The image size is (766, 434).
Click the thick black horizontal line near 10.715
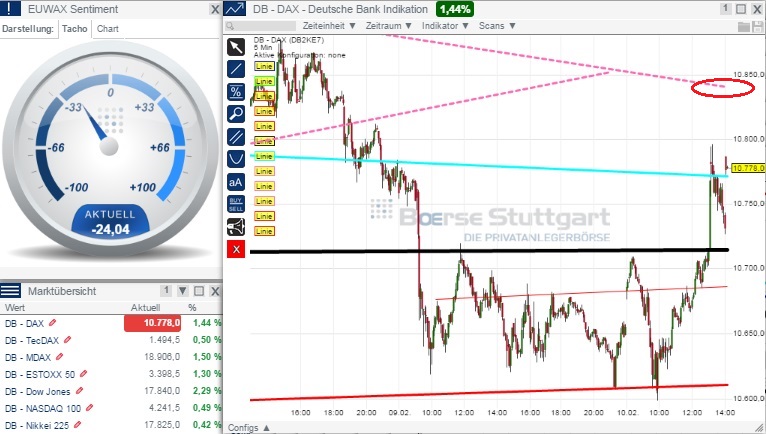point(489,251)
